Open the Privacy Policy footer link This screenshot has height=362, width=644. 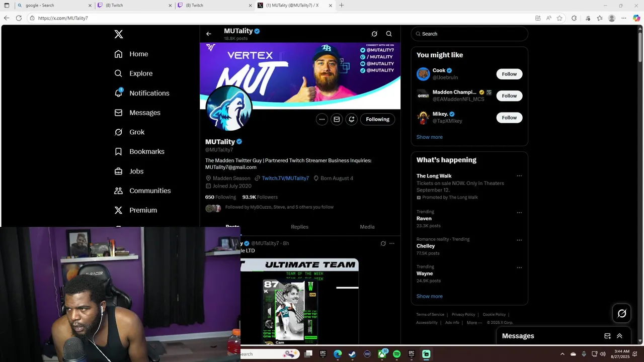coord(463,315)
